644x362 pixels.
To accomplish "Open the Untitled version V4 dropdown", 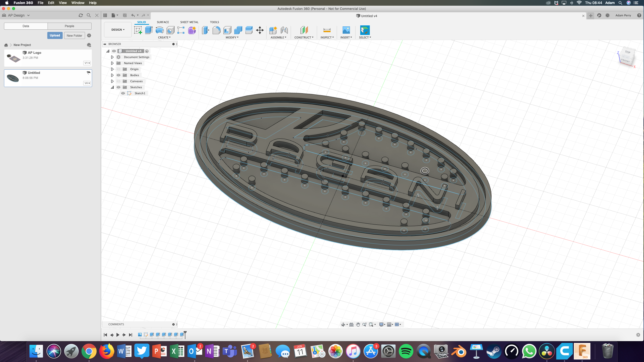I will [x=87, y=83].
